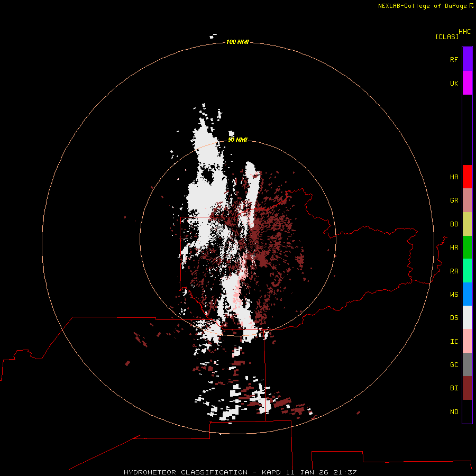Click the Hydrometeor Classification KAPD timestamp caption
The image size is (476, 476).
click(x=240, y=472)
